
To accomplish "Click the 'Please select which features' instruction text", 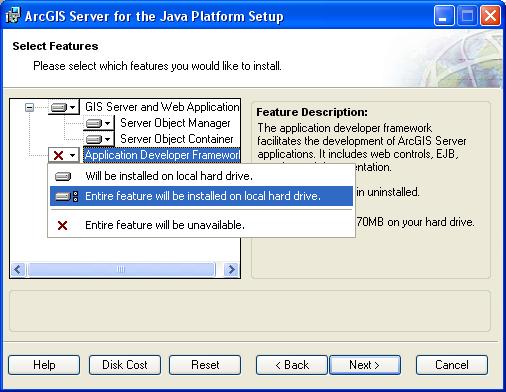I will 157,66.
